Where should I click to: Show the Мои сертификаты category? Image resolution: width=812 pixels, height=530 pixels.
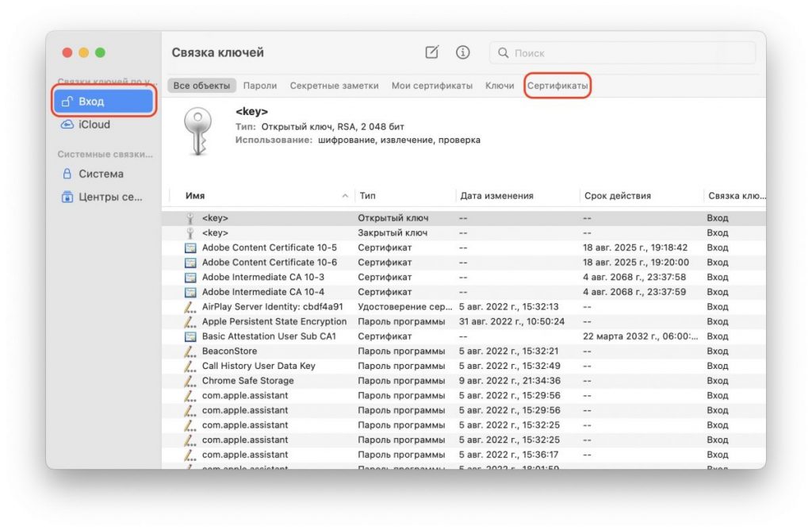(432, 86)
